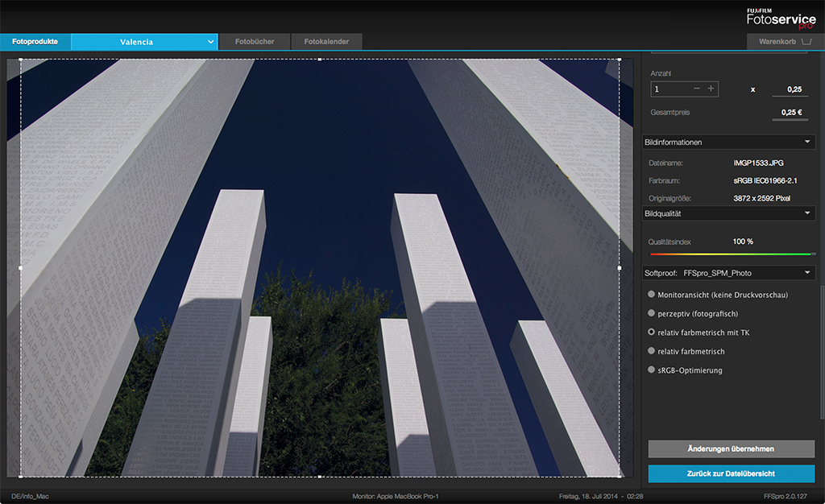
Task: Open the Valencia product dropdown
Action: click(211, 42)
